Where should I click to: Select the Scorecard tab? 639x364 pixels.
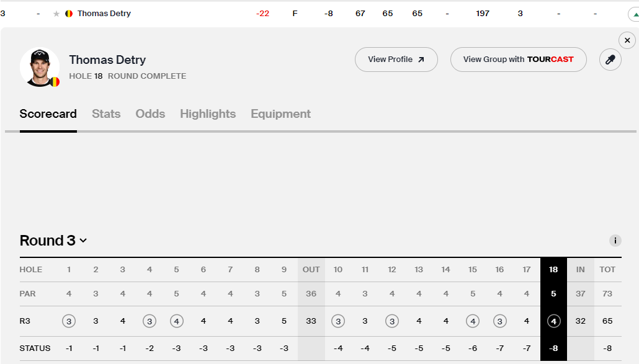[x=48, y=114]
